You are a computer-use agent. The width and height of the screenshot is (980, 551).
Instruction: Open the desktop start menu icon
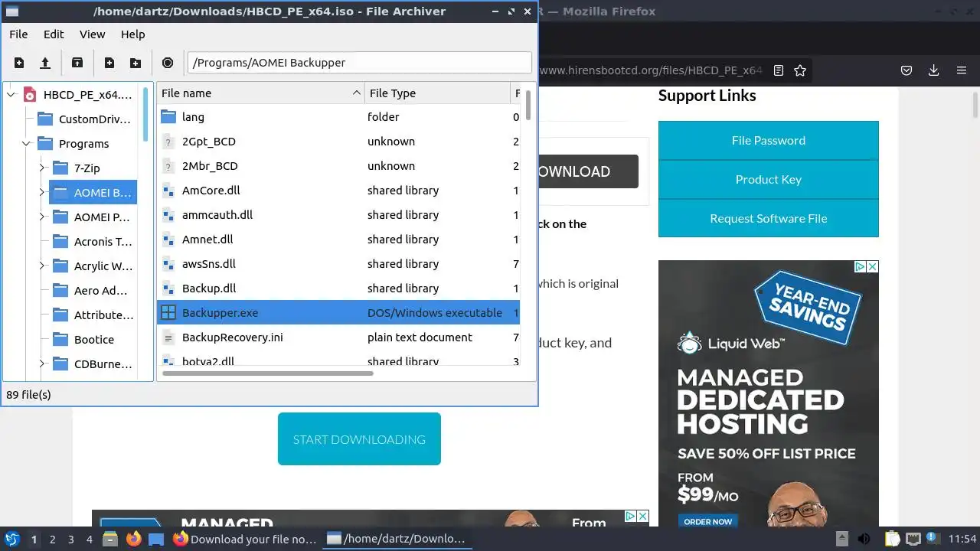11,539
